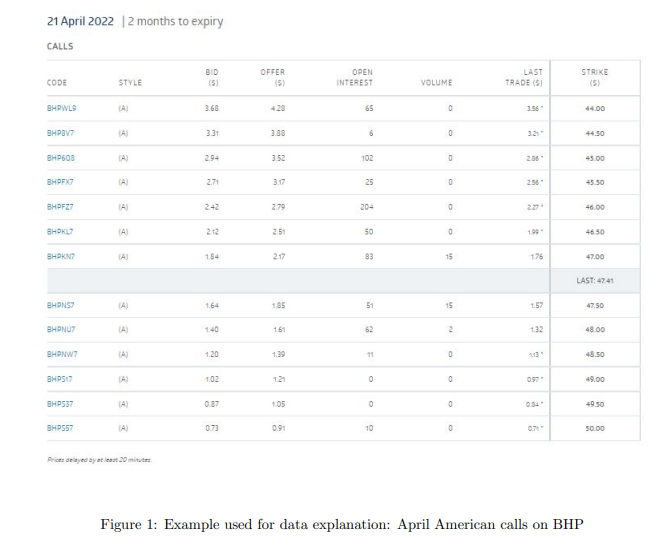Select strike price 49.50
This screenshot has width=662, height=548.
pyautogui.click(x=595, y=404)
